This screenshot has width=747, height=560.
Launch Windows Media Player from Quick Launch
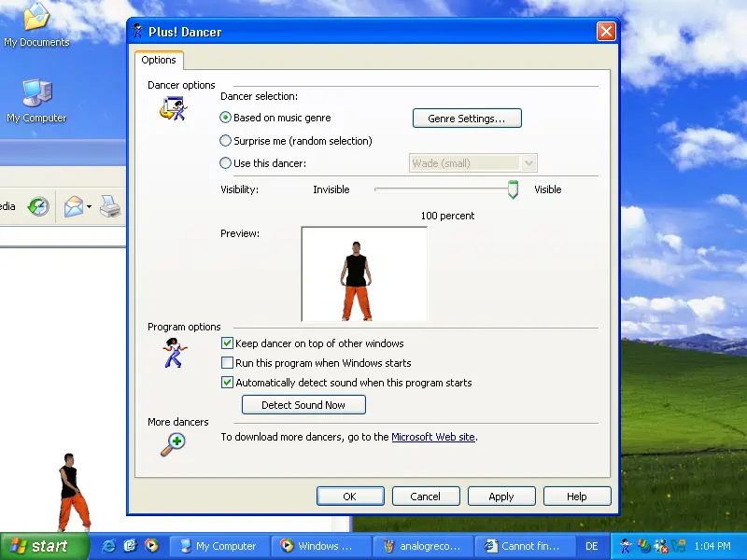[x=151, y=546]
